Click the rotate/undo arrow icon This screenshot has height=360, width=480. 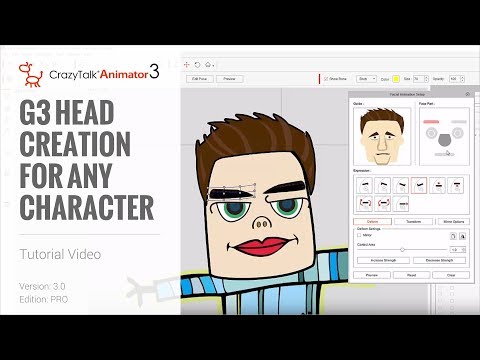(197, 65)
